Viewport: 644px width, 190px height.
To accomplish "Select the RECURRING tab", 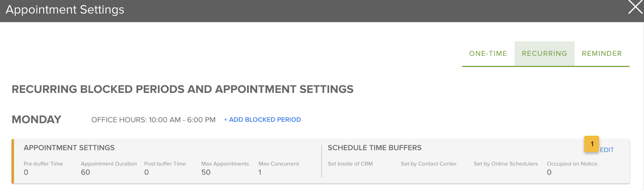I will point(544,53).
